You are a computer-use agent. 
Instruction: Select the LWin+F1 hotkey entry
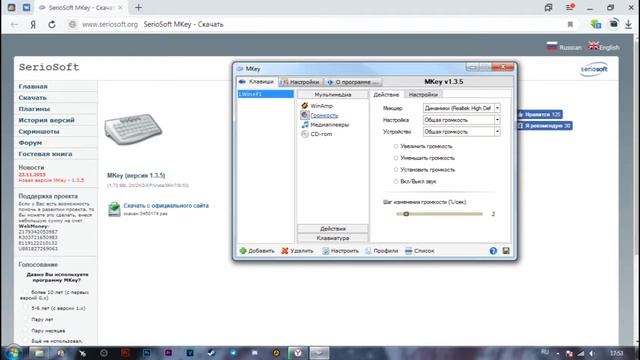click(265, 94)
